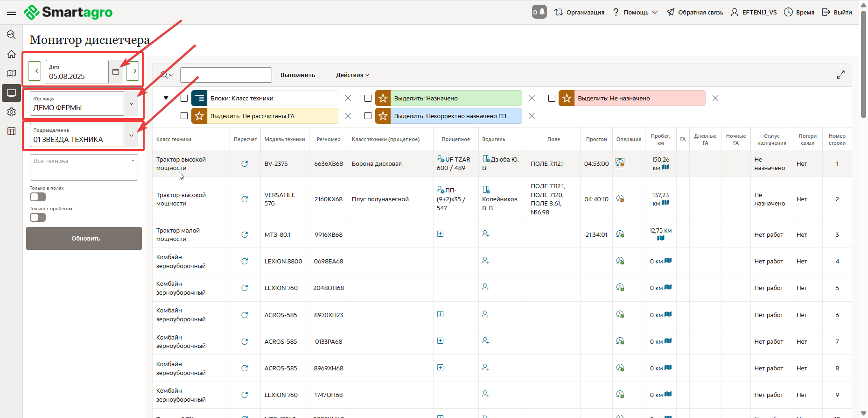The height and width of the screenshot is (418, 868).
Task: Open the calendar date picker icon
Action: click(x=116, y=71)
